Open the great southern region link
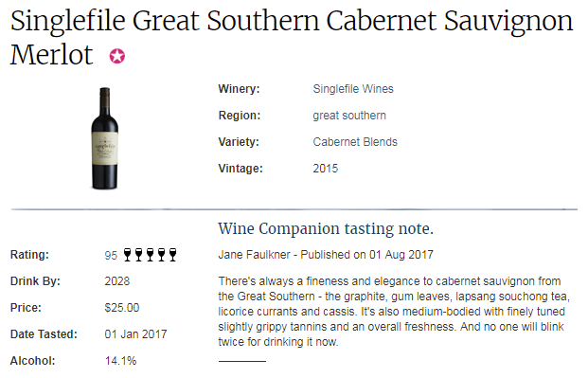Screen dimensions: 588x378 (x=349, y=116)
